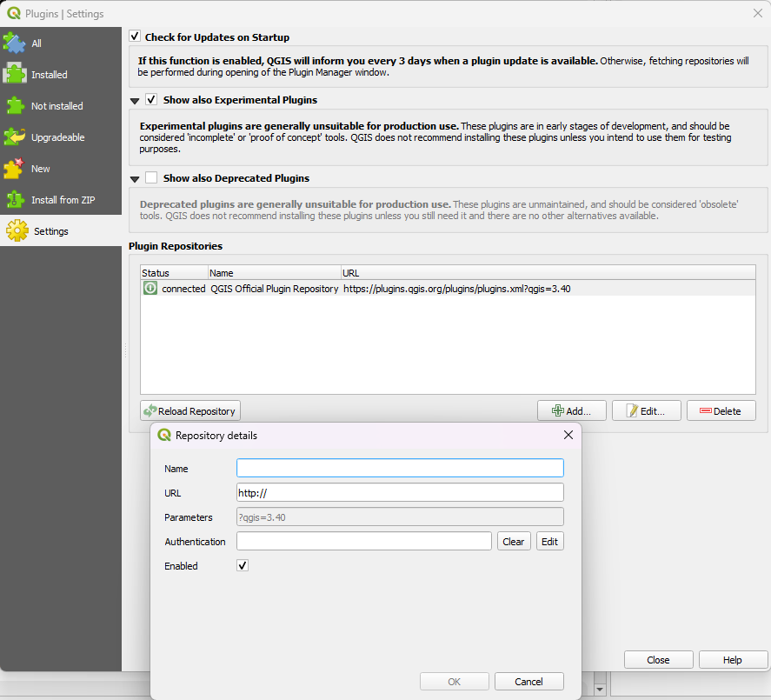
Task: Click the Reload Repository button
Action: (190, 410)
